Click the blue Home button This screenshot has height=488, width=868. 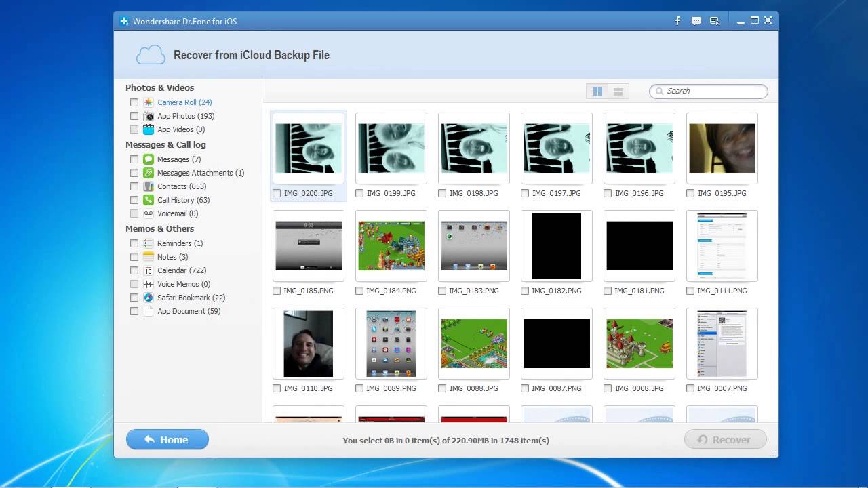[x=167, y=440]
